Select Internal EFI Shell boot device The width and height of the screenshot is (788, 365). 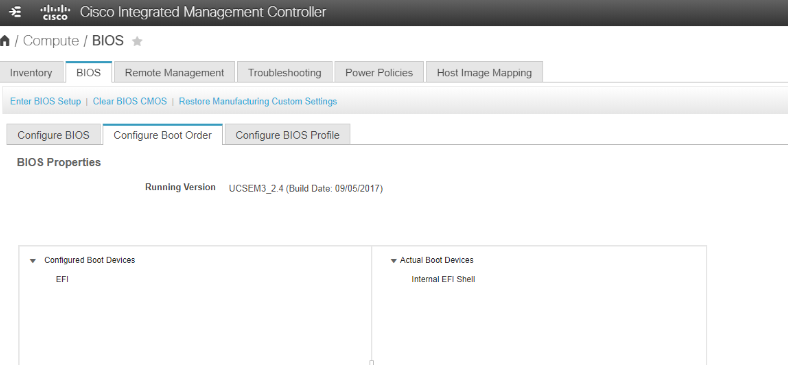(443, 279)
